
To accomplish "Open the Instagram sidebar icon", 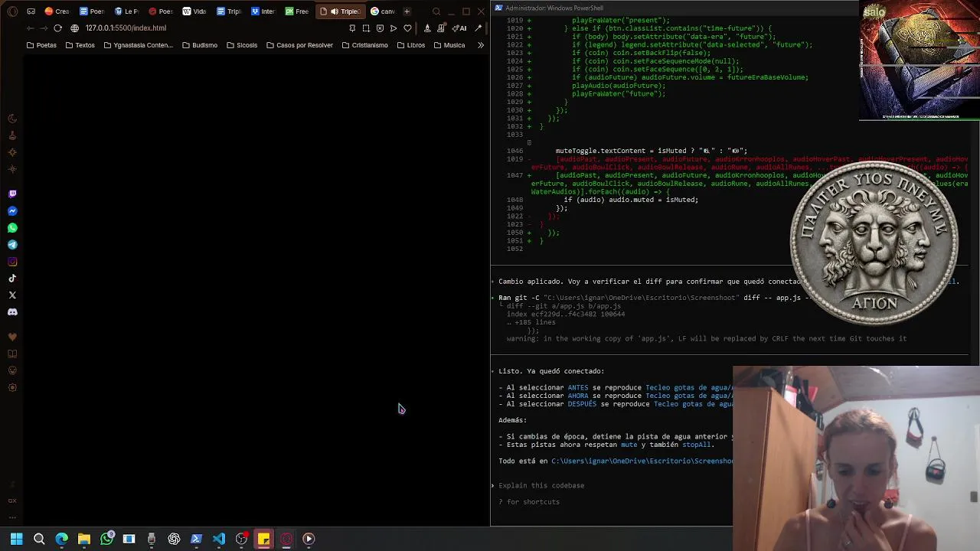I will [12, 262].
